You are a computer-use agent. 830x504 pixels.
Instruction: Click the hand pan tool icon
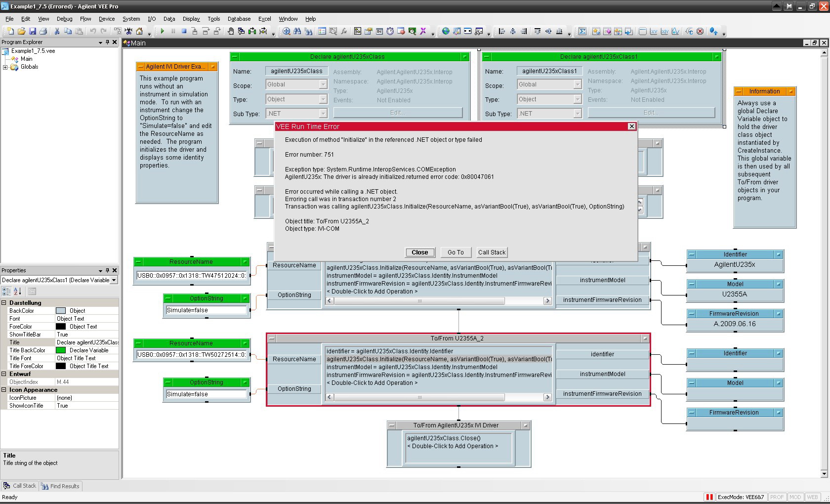pyautogui.click(x=230, y=31)
